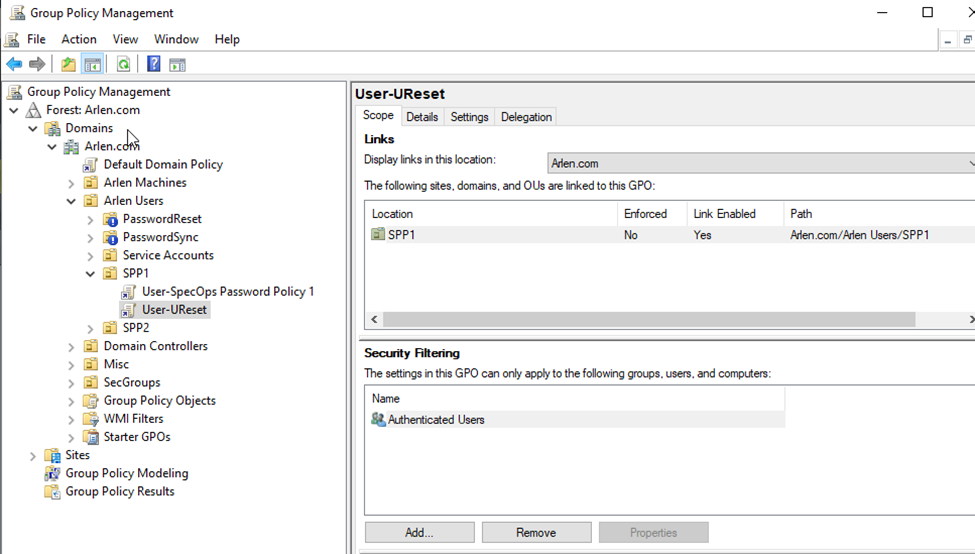
Task: Click the horizontal scrollbar in Links list
Action: pos(649,320)
